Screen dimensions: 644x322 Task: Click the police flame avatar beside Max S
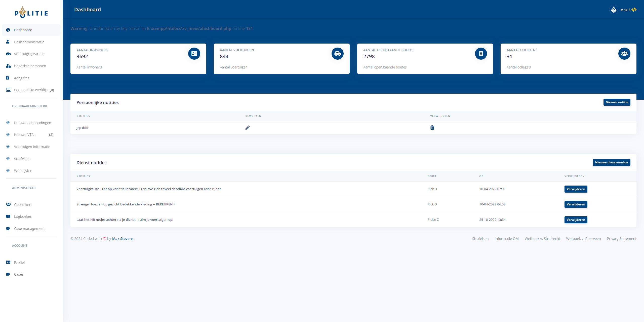coord(614,10)
